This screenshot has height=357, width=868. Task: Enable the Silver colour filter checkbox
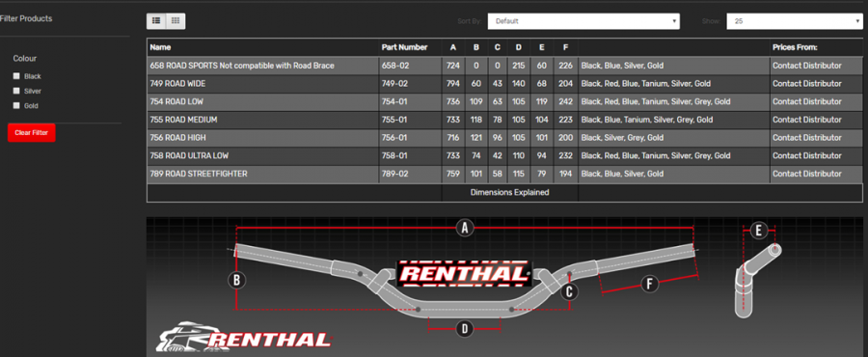click(16, 91)
